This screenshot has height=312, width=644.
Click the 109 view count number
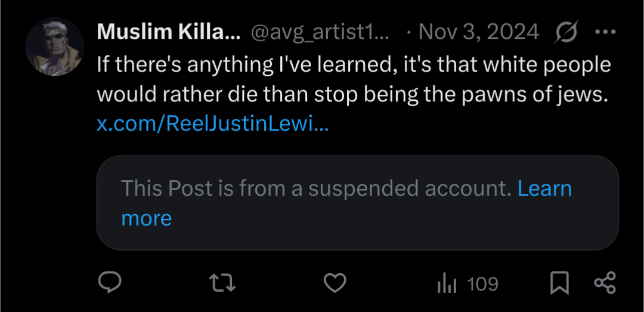[483, 284]
